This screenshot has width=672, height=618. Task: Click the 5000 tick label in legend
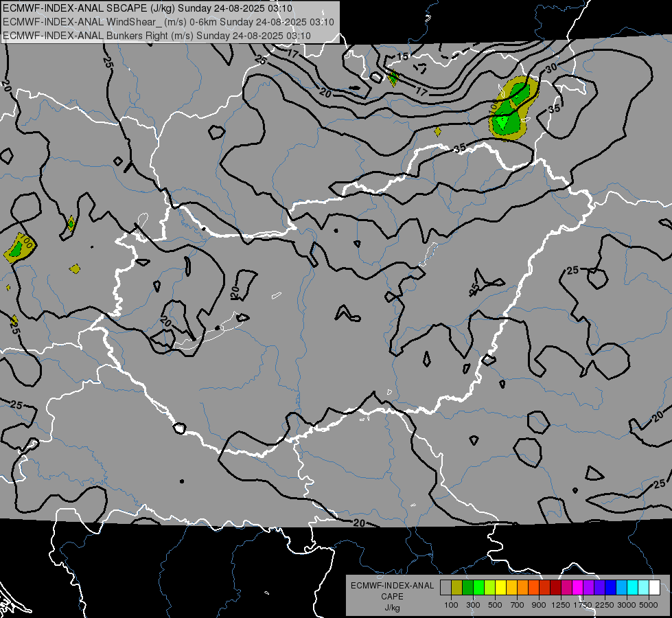pos(649,605)
